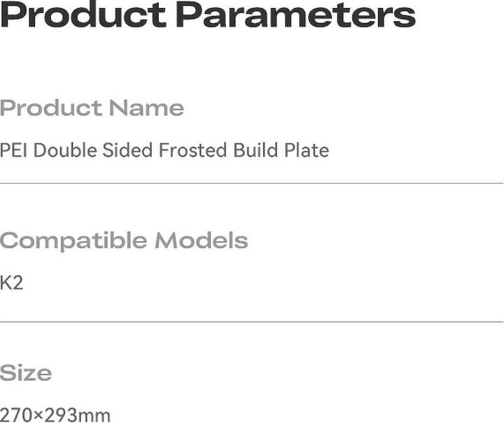Select the word "PEI" in the product name
The height and width of the screenshot is (423, 504).
click(x=15, y=150)
